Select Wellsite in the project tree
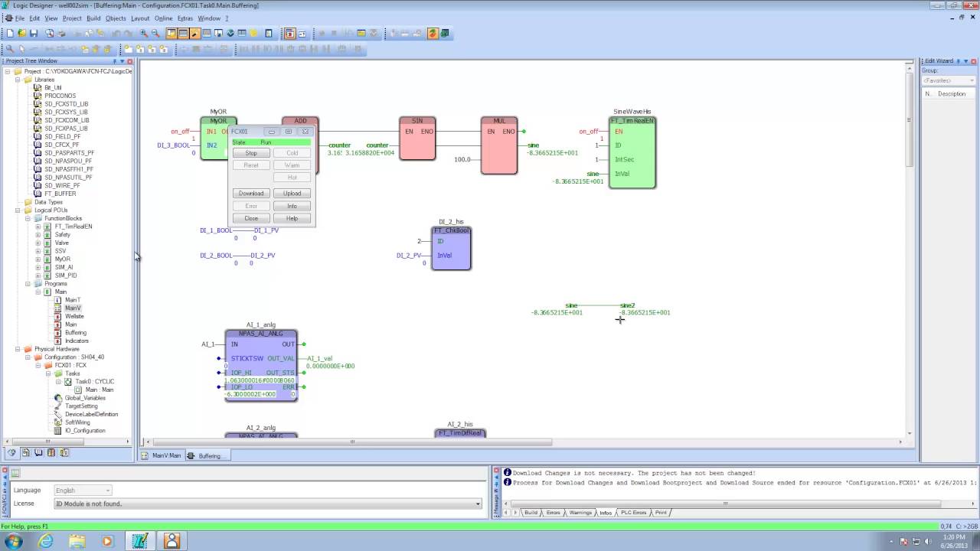Image resolution: width=980 pixels, height=551 pixels. [74, 316]
